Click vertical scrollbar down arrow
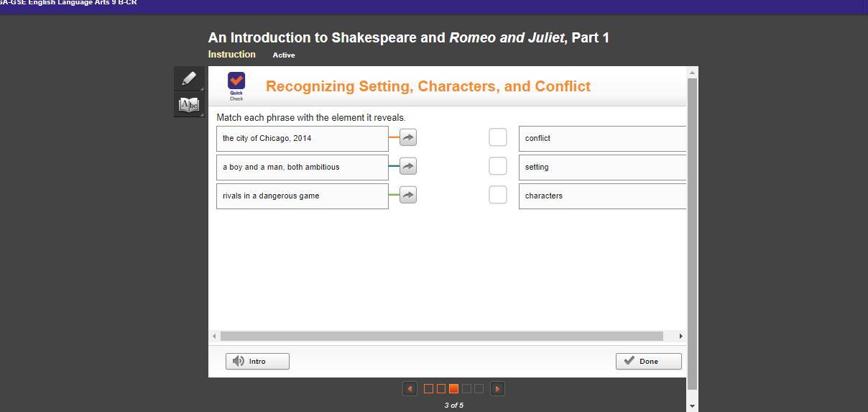This screenshot has width=868, height=412. [692, 406]
